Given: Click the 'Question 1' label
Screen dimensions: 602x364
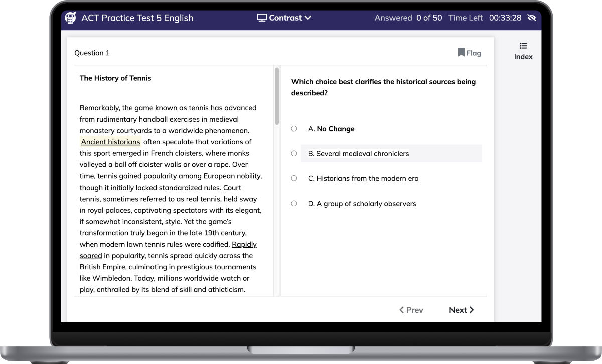Looking at the screenshot, I should 92,53.
